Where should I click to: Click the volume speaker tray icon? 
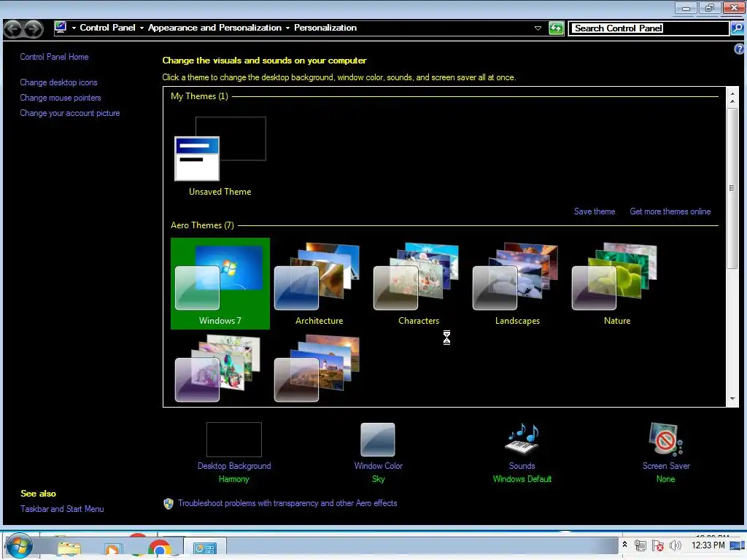(x=675, y=545)
